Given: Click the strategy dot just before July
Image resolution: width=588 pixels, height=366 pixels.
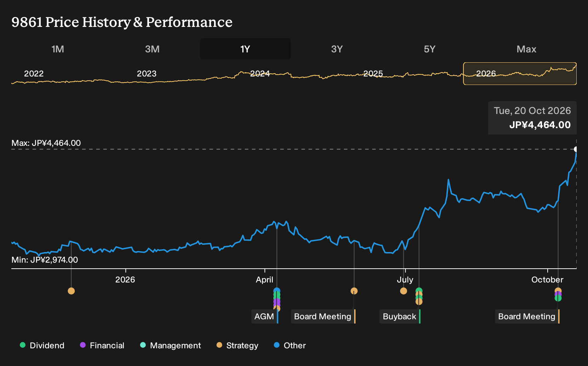Looking at the screenshot, I should coord(403,291).
